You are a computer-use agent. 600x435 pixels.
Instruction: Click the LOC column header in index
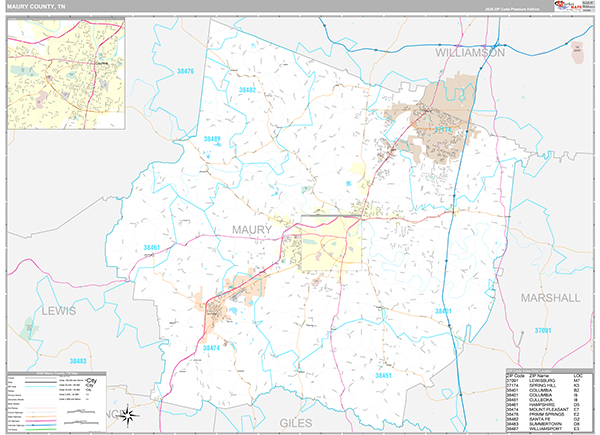coord(578,376)
